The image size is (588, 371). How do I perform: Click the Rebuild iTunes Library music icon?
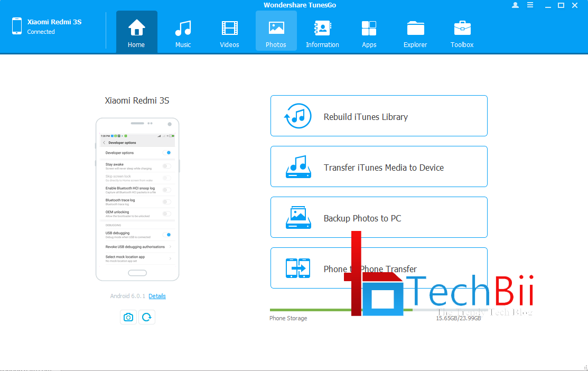pos(298,116)
